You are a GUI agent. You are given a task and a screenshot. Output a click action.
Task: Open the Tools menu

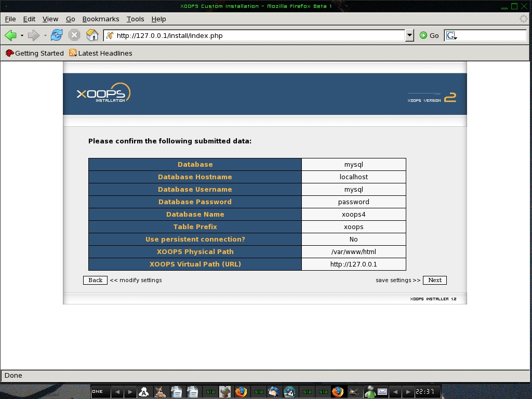coord(135,19)
